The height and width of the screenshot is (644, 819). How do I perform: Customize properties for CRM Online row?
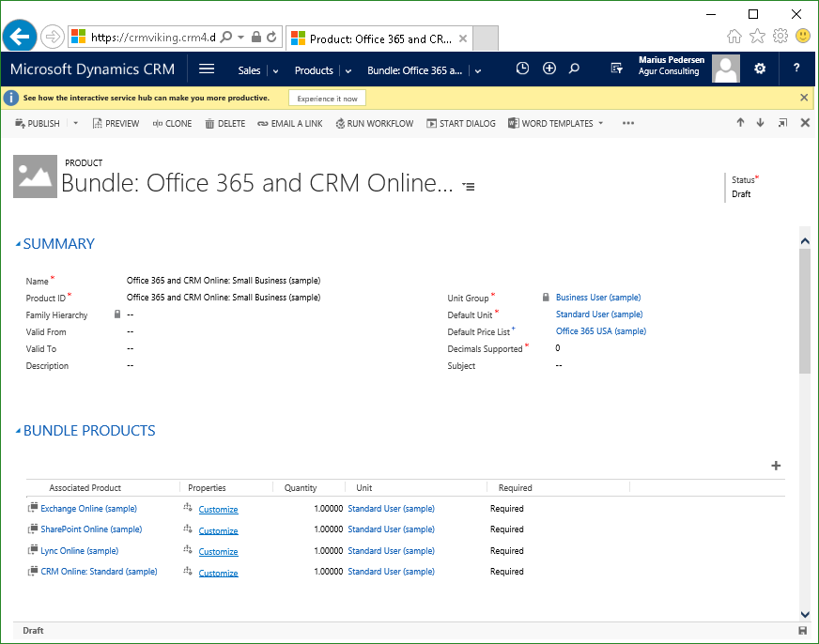tap(218, 573)
